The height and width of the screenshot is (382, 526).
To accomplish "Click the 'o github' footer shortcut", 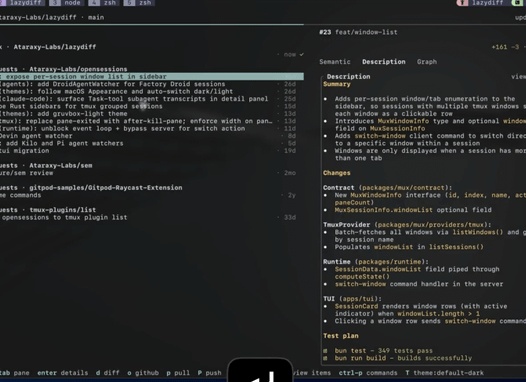I will 143,373.
